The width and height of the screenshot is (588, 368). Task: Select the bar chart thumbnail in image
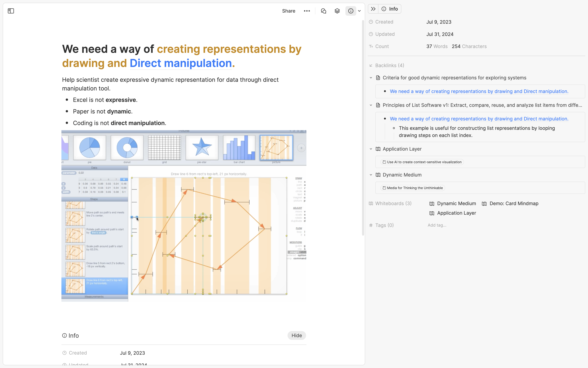click(x=239, y=148)
